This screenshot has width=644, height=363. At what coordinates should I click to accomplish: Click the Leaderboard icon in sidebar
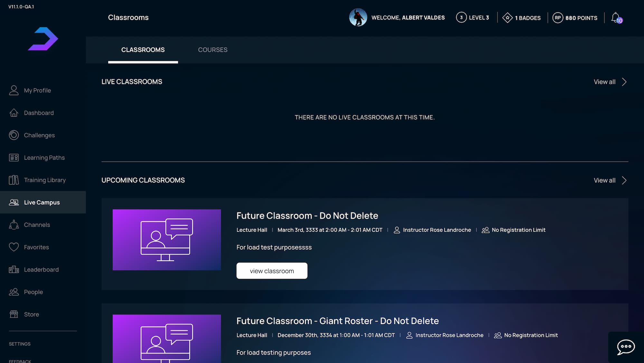pyautogui.click(x=14, y=270)
